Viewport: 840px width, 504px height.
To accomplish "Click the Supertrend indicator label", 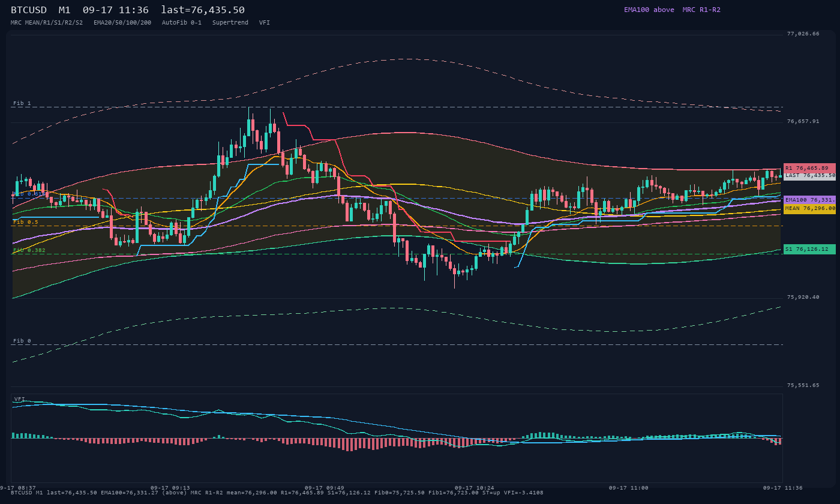I will (x=230, y=23).
